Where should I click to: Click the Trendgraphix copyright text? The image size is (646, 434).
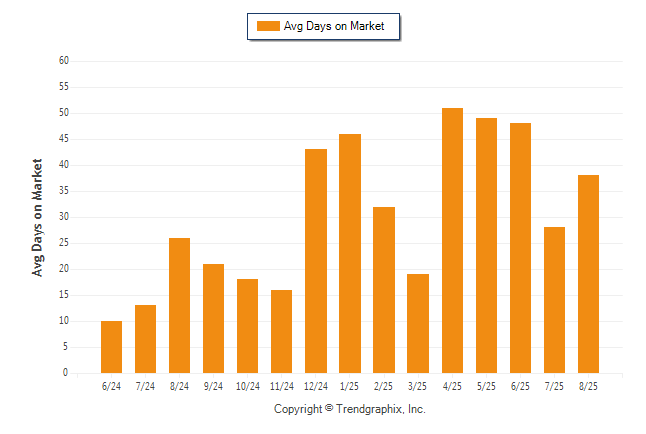350,409
